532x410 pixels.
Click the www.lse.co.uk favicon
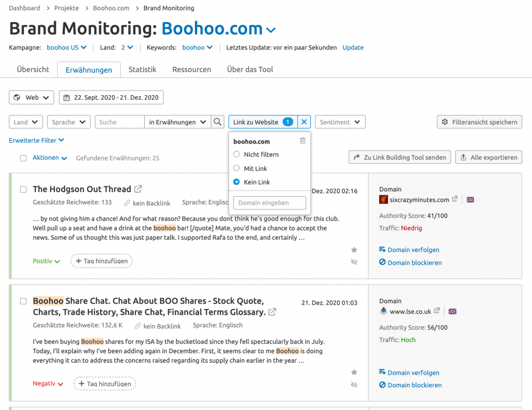[x=383, y=311]
